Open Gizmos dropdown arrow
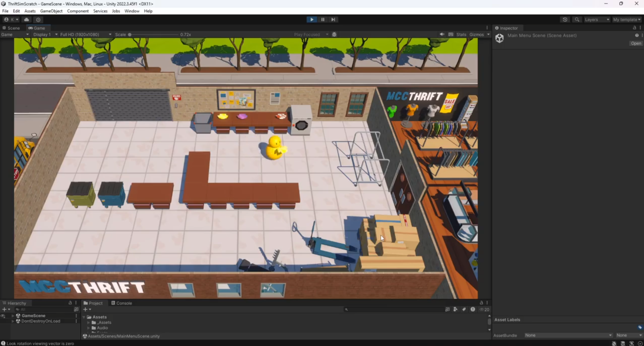Screen dimensions: 644x346 pos(488,34)
